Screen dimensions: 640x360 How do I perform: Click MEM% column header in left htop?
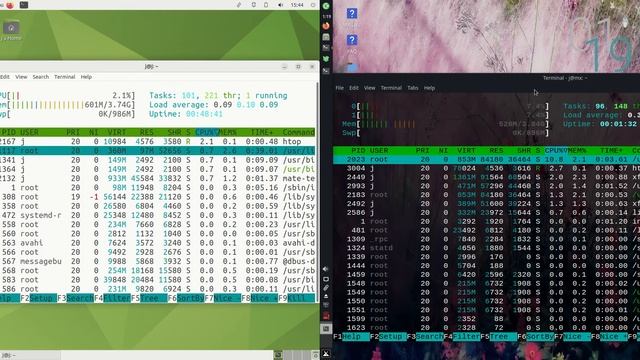[x=228, y=132]
